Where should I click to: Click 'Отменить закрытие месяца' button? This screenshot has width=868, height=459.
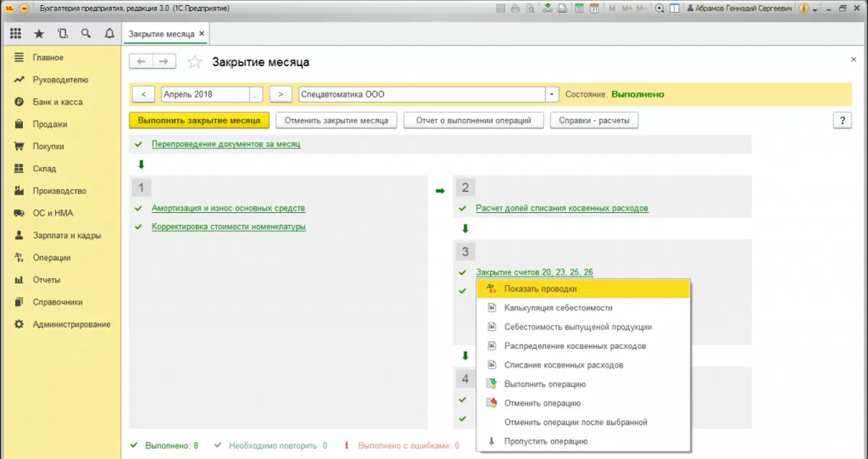click(336, 121)
